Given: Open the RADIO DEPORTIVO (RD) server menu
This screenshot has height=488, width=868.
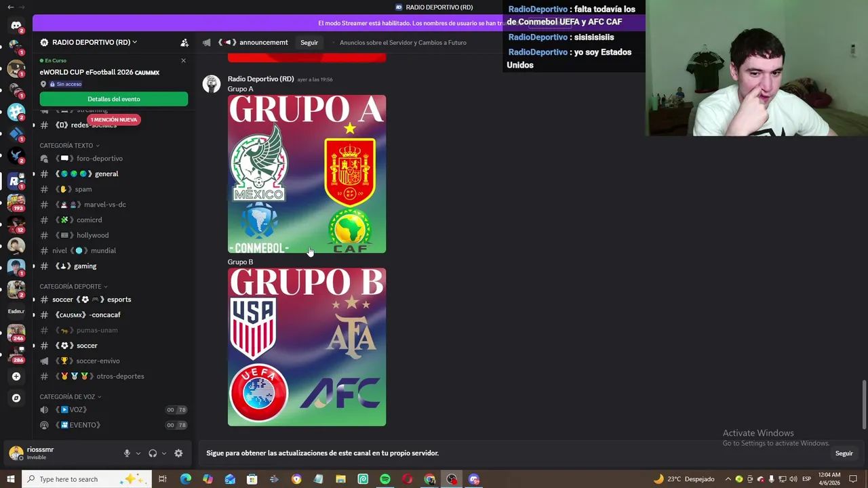Looking at the screenshot, I should point(88,42).
